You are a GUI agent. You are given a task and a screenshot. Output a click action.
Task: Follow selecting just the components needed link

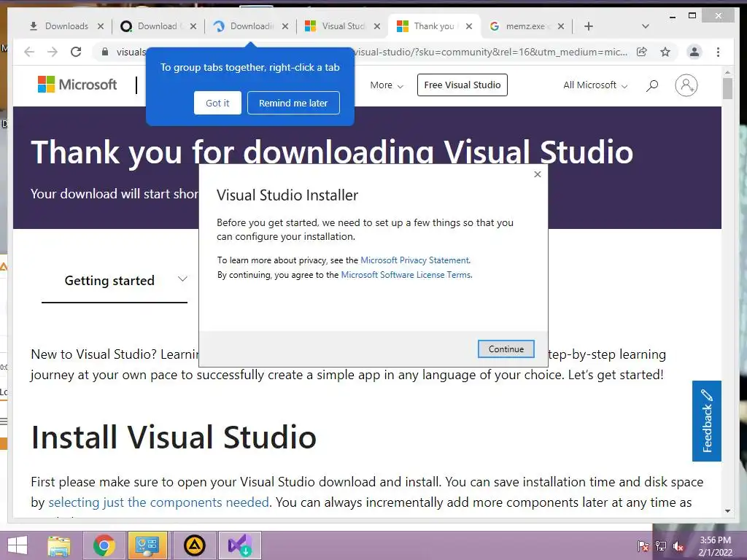coord(158,502)
